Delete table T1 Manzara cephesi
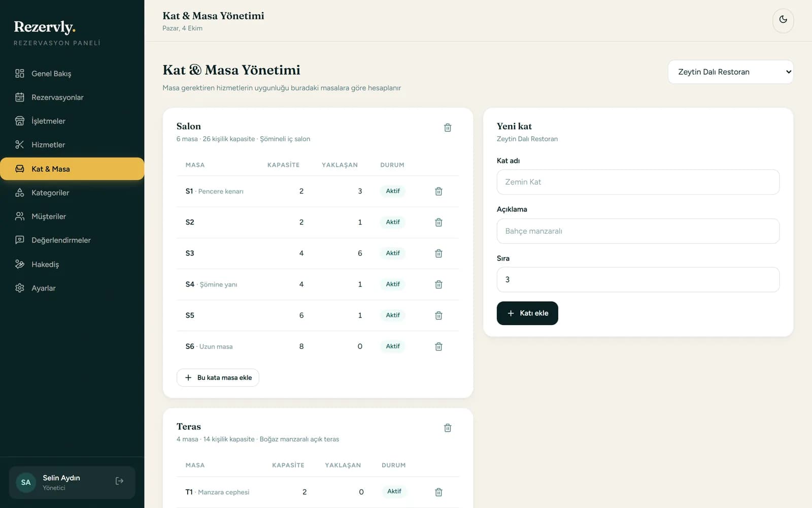812x508 pixels. point(438,492)
